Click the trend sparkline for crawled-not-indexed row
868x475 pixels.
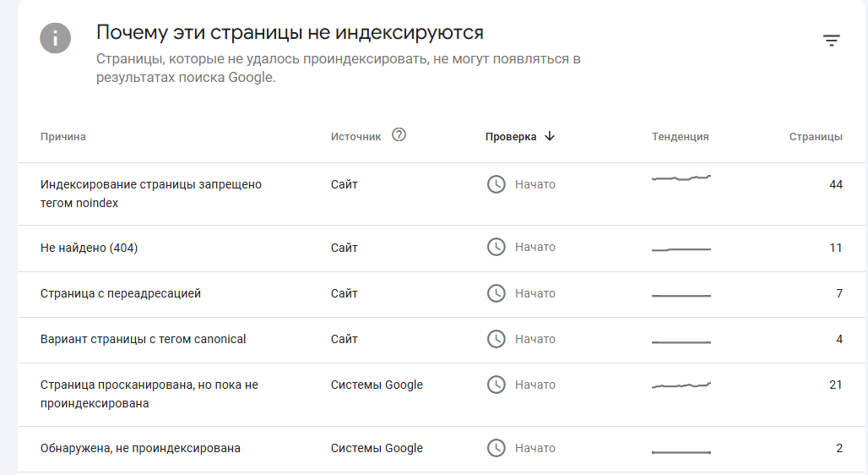pos(681,385)
